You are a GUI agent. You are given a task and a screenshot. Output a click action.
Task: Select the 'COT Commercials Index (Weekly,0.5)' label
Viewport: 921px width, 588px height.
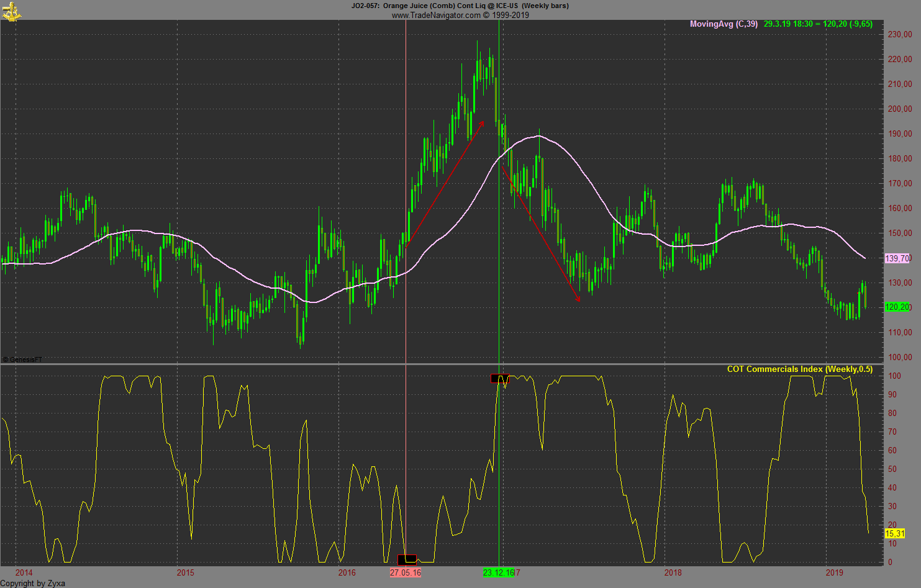(800, 369)
